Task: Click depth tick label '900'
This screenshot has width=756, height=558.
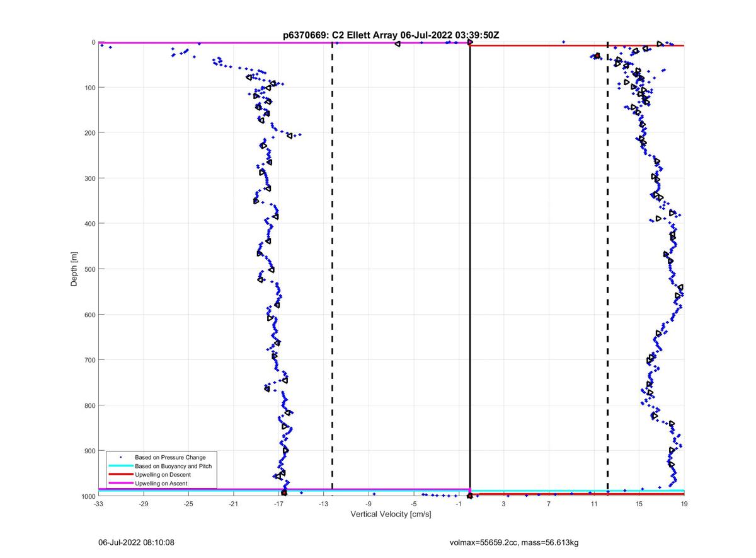Action: coord(89,451)
